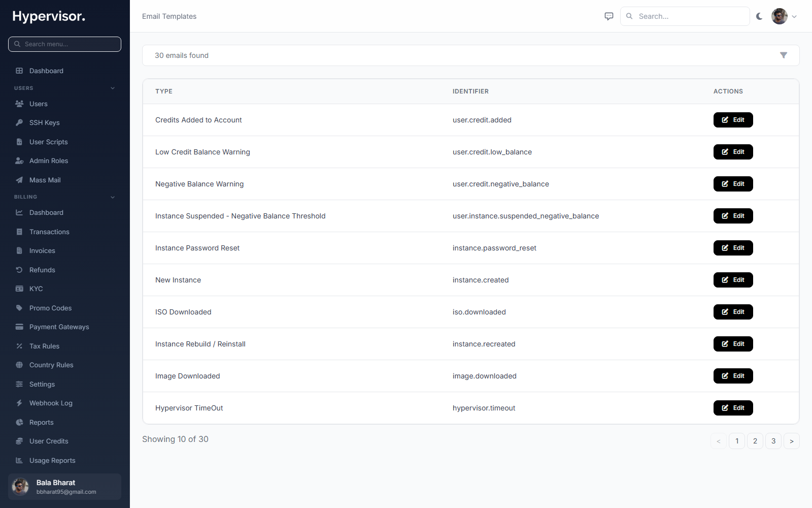The image size is (812, 508).
Task: Click the IDENTIFIER column header
Action: click(470, 91)
